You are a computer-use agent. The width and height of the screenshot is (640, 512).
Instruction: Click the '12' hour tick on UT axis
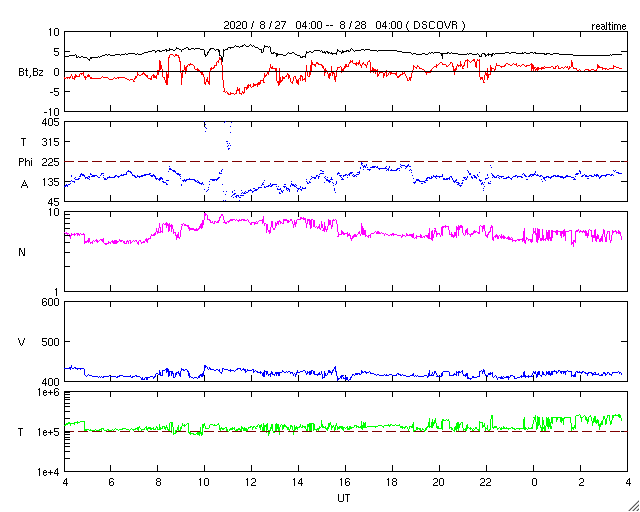pyautogui.click(x=251, y=481)
